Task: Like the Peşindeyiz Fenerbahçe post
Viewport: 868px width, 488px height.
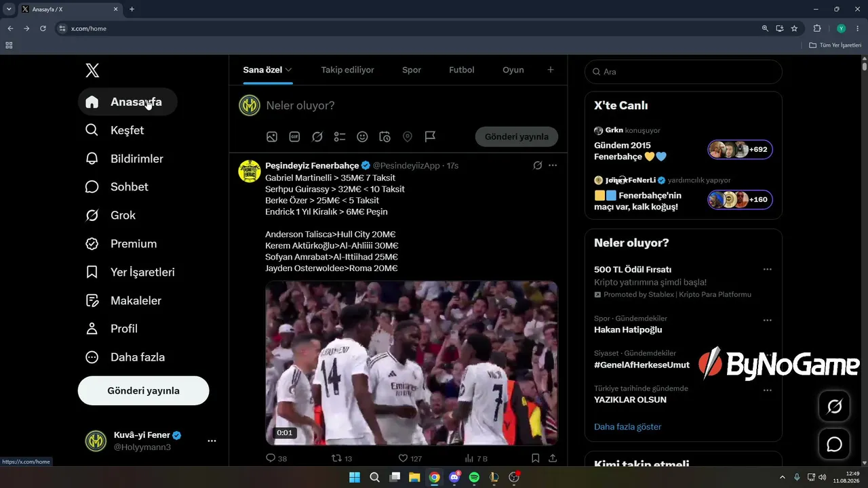Action: 410,458
